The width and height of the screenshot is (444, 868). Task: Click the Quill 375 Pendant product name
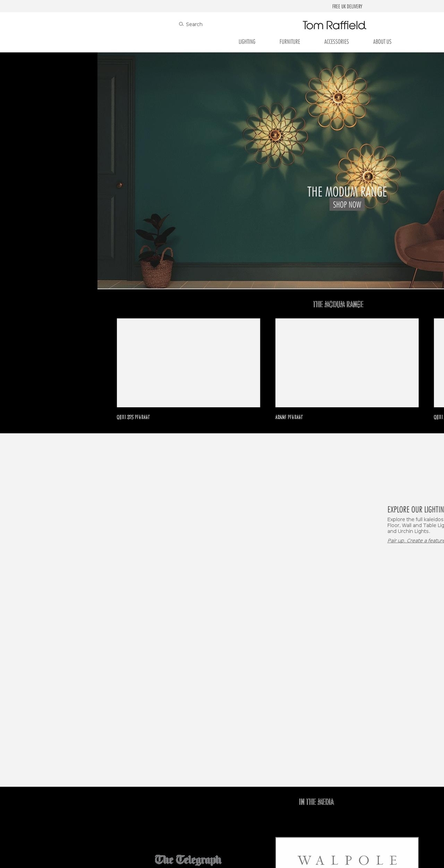pyautogui.click(x=133, y=417)
